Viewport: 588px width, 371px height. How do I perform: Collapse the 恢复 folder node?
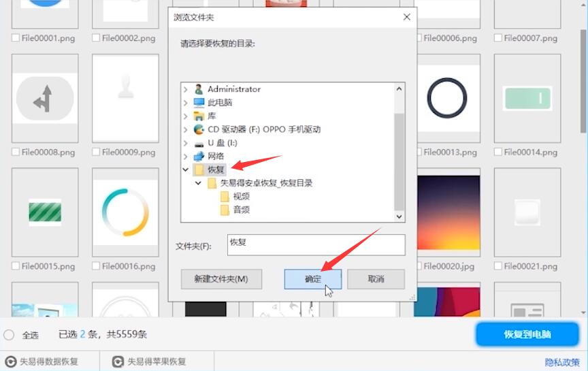click(x=185, y=170)
